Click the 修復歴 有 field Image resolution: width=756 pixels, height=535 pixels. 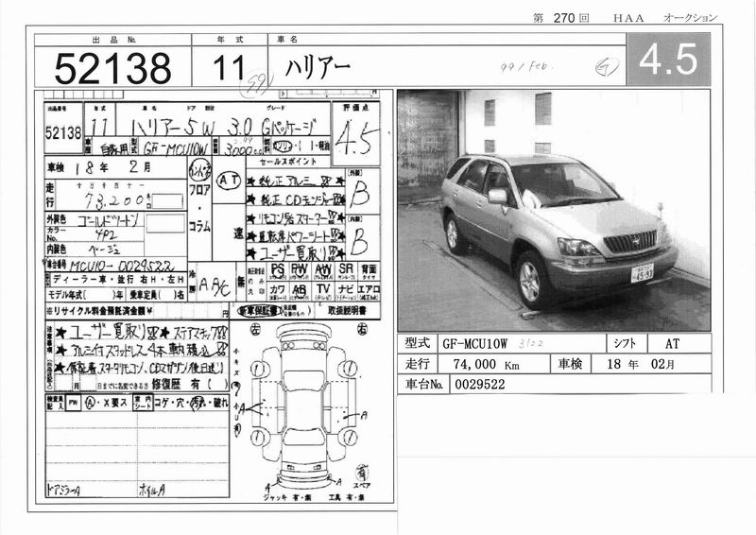pos(189,385)
